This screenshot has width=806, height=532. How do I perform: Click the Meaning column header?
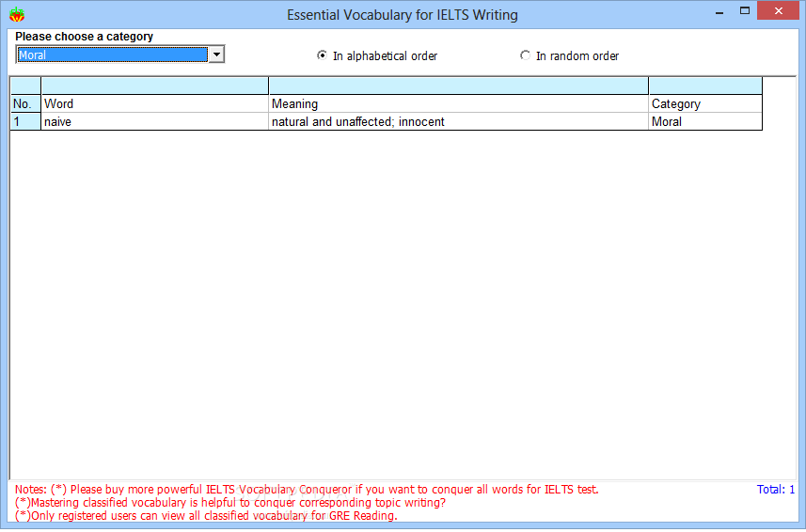[x=459, y=103]
